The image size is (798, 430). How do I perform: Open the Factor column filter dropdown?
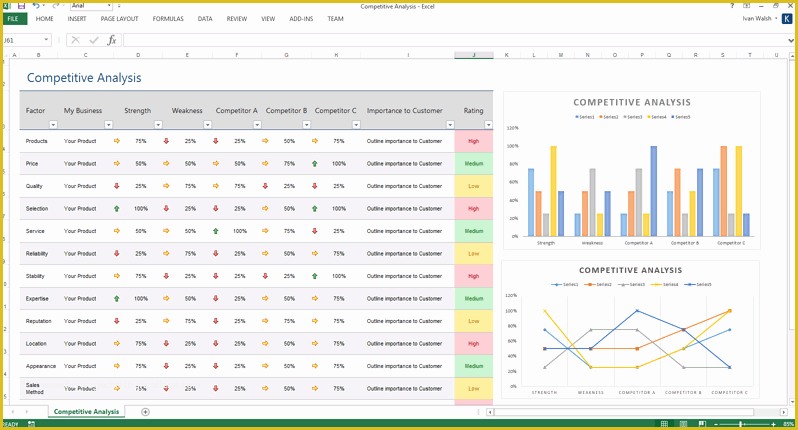(53, 125)
